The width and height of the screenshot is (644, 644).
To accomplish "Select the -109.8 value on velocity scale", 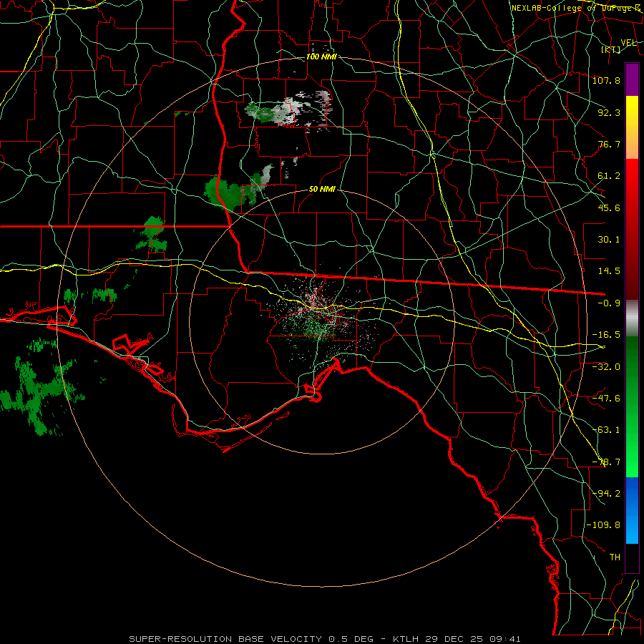I will 603,525.
